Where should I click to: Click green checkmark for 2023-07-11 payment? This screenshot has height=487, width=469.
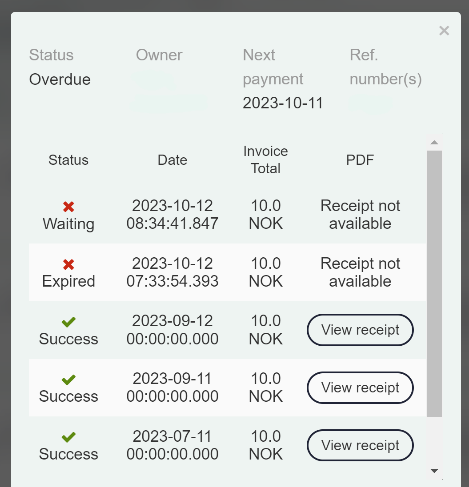pyautogui.click(x=69, y=437)
